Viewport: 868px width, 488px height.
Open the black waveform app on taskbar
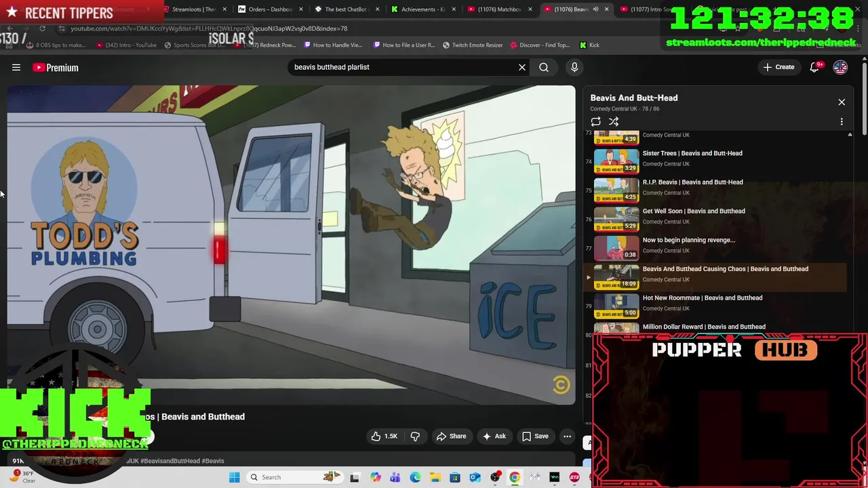(x=555, y=478)
